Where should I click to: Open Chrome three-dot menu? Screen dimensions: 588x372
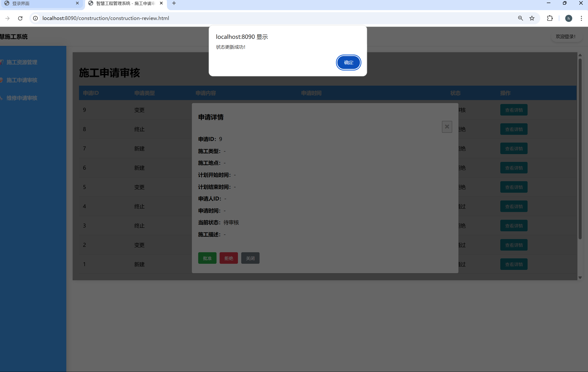[581, 18]
